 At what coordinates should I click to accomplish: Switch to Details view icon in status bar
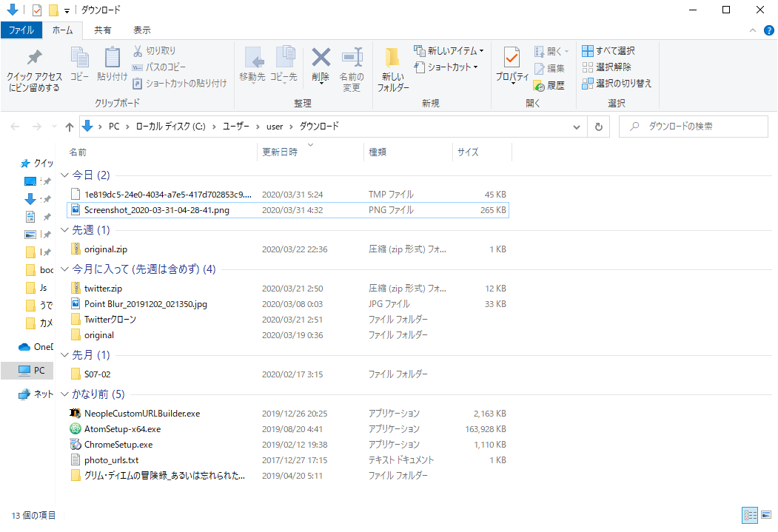tap(750, 515)
